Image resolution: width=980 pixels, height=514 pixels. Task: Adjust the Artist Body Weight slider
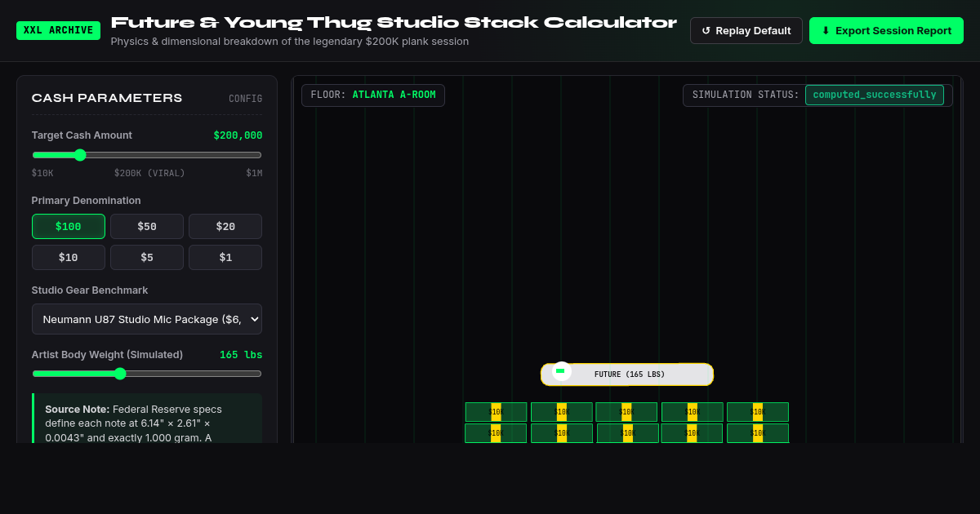pos(147,374)
